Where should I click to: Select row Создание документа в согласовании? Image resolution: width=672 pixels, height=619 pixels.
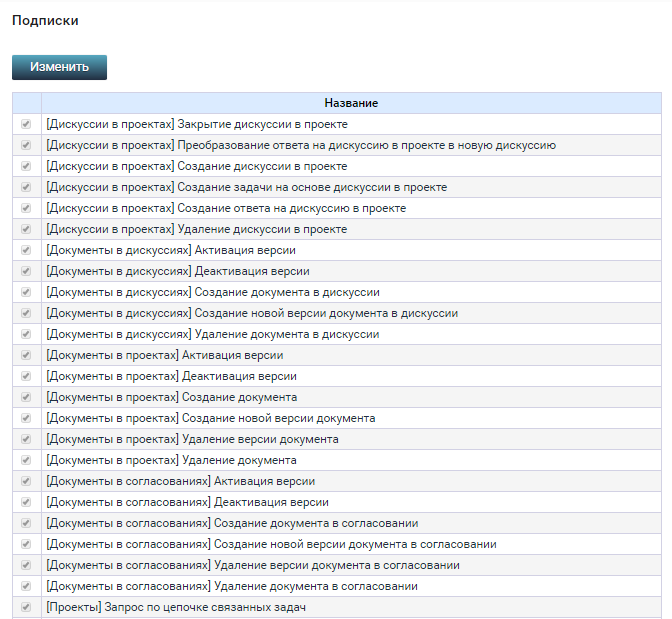(x=231, y=523)
